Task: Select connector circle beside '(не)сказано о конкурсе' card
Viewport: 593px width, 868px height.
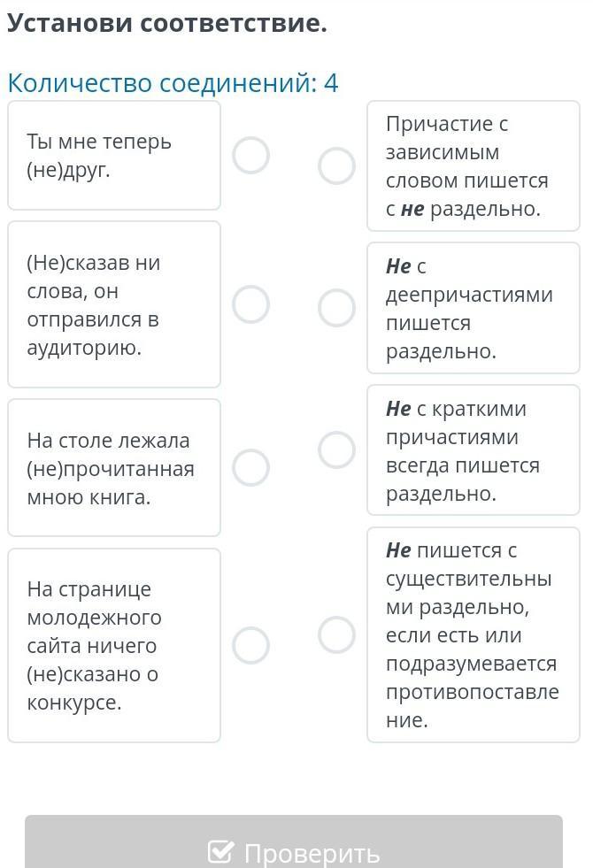Action: pos(251,645)
